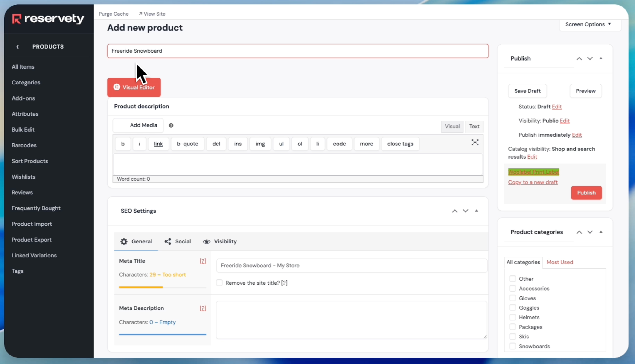Move the Publish panel down
This screenshot has height=364, width=635.
tap(590, 58)
